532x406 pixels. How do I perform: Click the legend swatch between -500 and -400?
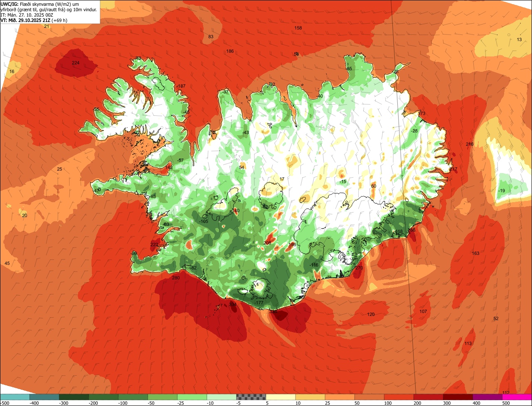tap(15, 397)
